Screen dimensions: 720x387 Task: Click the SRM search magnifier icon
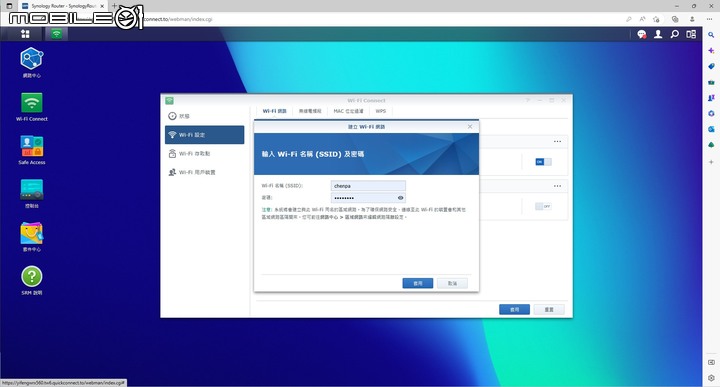(x=675, y=34)
